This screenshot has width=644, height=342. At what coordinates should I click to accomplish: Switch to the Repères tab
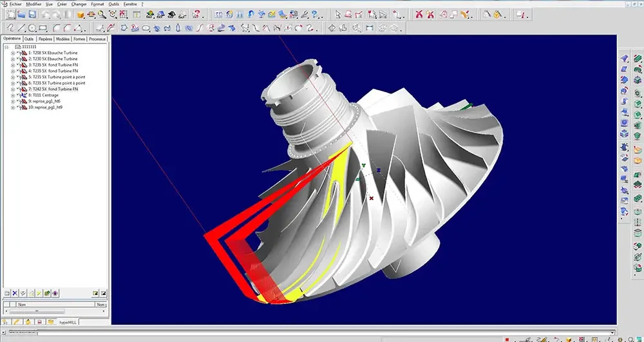(x=45, y=39)
